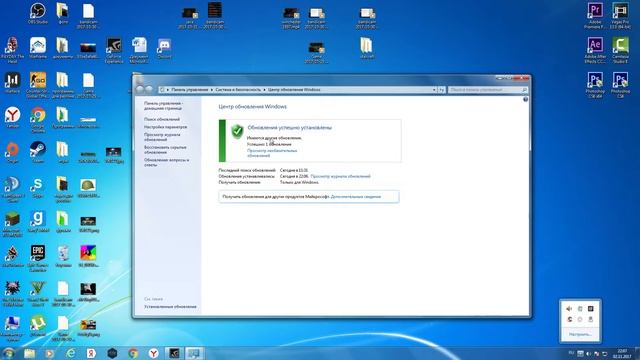Viewport: 640px width, 360px height.
Task: Click the Windows Start button
Action: [x=8, y=353]
